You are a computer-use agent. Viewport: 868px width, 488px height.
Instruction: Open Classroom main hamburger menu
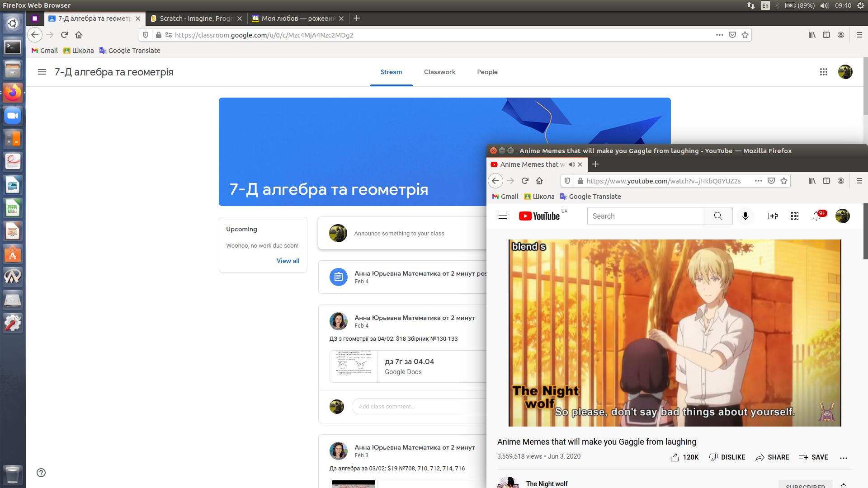tap(42, 72)
